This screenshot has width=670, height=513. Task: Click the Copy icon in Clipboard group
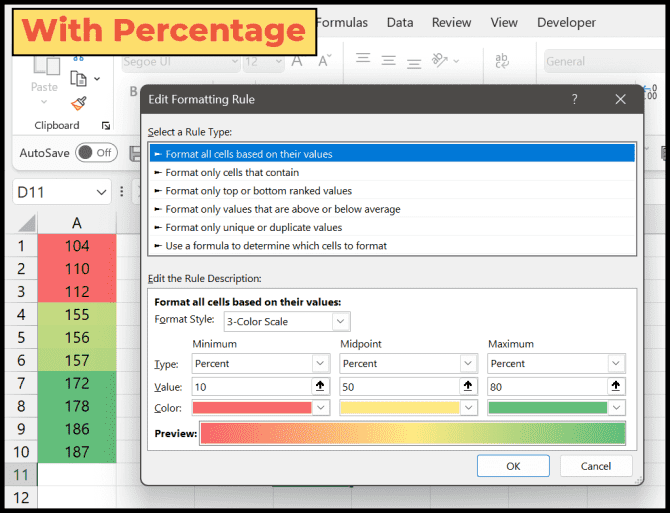pos(78,78)
